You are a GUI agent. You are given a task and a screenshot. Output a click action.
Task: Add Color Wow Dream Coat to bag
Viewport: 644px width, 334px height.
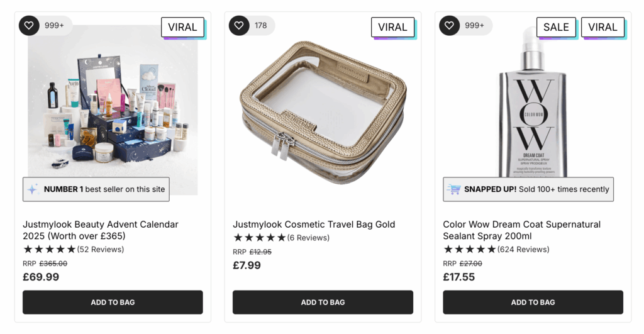(533, 303)
